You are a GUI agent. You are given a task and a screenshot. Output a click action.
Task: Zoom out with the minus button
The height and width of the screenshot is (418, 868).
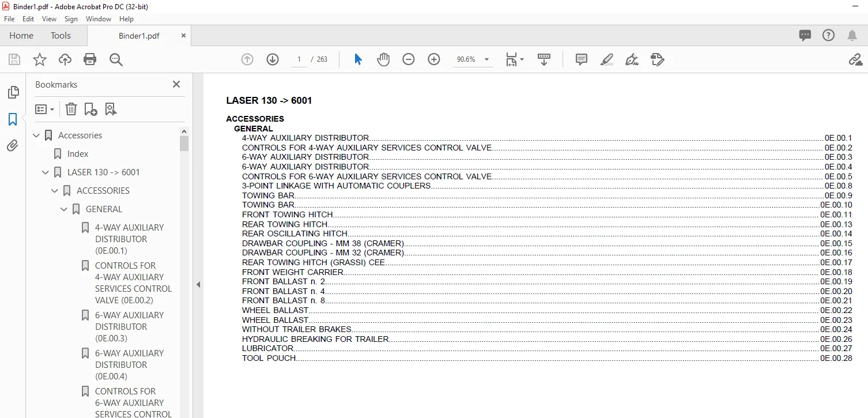pos(409,59)
